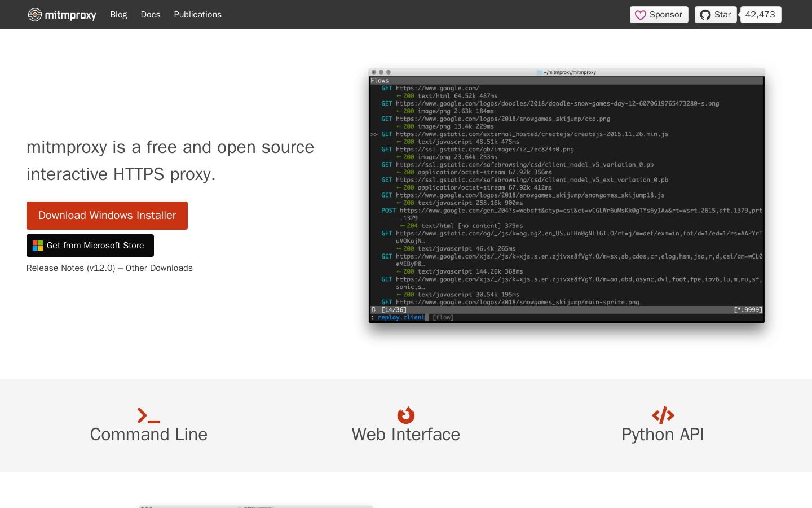Click the "https://www.google.com/" first flow line
The image size is (812, 508).
pyautogui.click(x=438, y=89)
